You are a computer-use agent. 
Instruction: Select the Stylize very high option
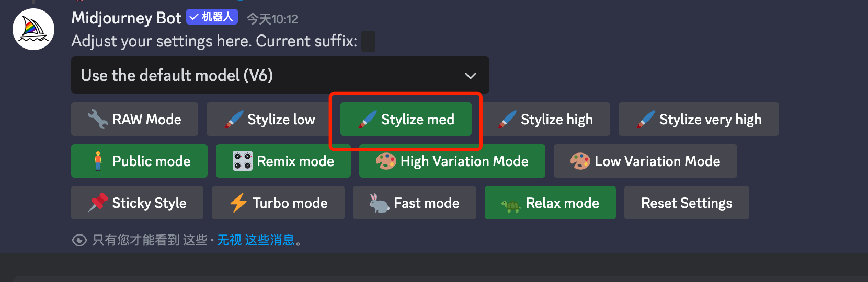click(699, 119)
